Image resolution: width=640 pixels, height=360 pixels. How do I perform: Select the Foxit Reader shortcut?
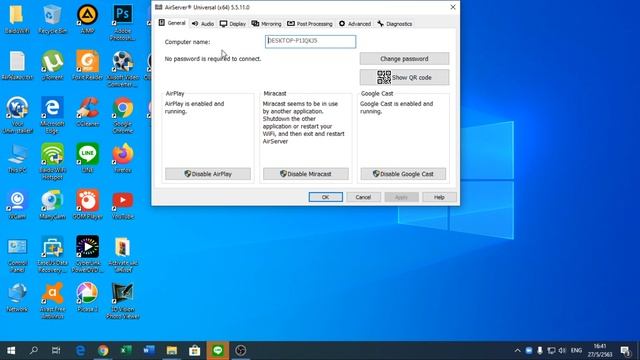[87, 65]
